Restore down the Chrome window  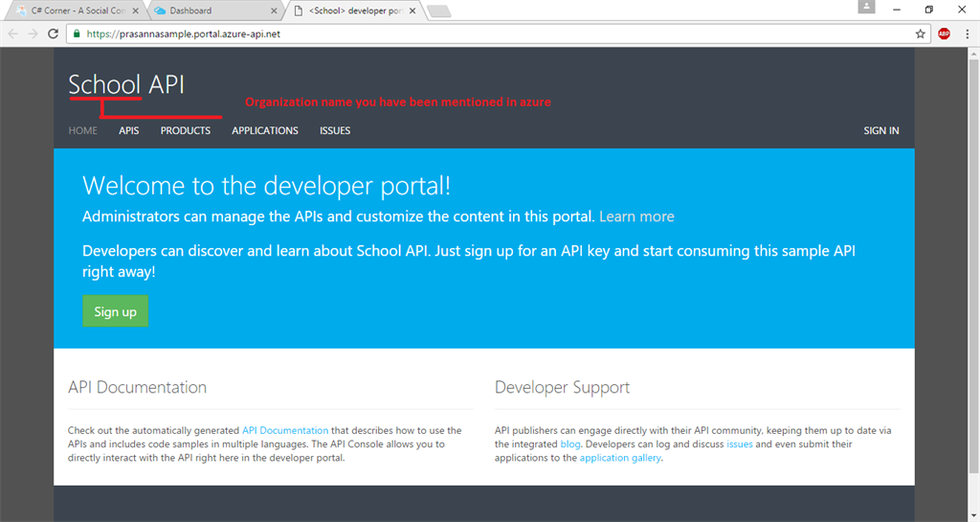(x=928, y=10)
